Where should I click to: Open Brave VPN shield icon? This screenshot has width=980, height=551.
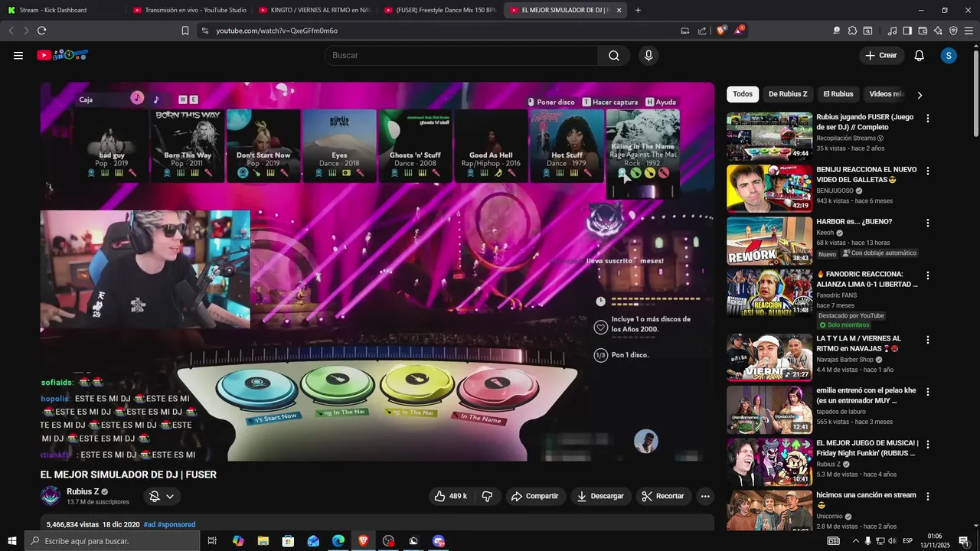point(953,31)
